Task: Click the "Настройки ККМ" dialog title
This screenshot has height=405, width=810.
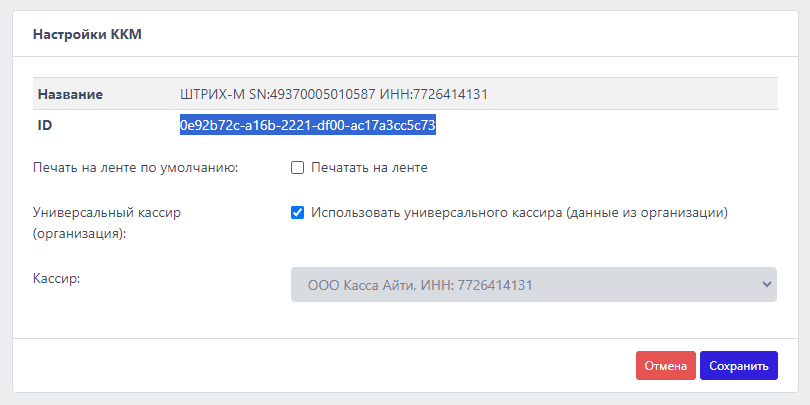Action: pos(88,34)
